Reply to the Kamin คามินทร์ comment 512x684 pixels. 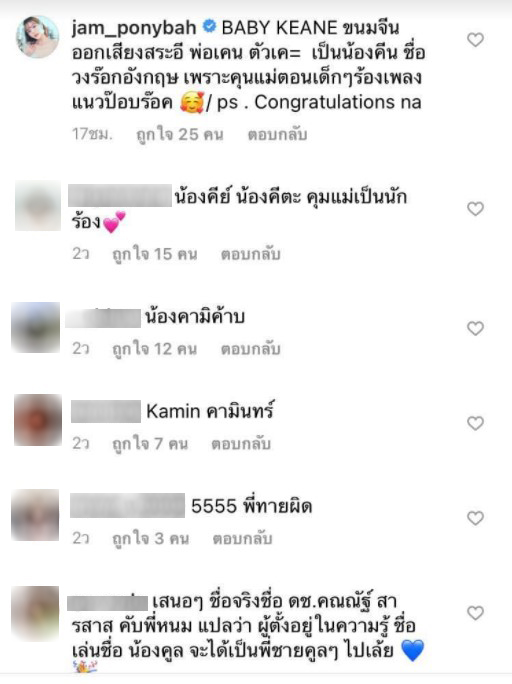[x=241, y=444]
